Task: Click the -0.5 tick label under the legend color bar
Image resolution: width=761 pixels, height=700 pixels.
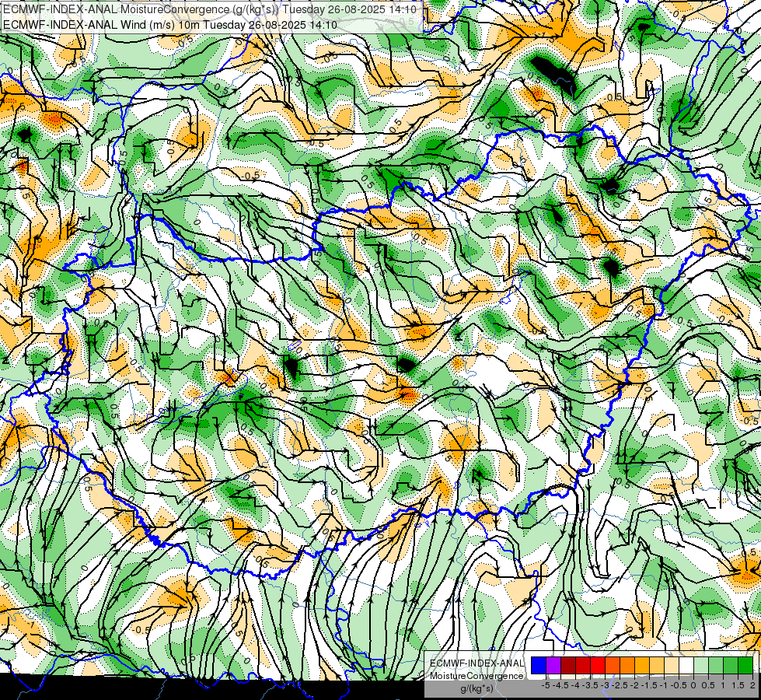Action: coord(679,685)
